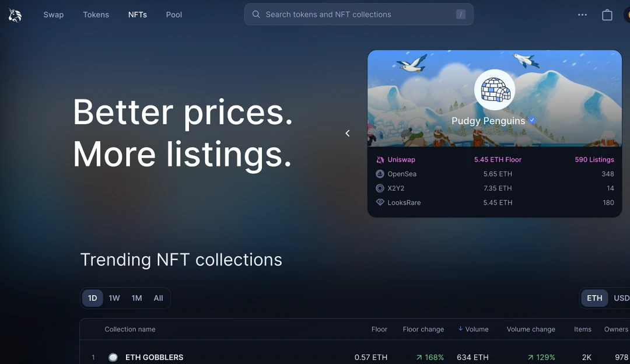Go to previous carousel collection
Image resolution: width=630 pixels, height=364 pixels.
pyautogui.click(x=348, y=134)
